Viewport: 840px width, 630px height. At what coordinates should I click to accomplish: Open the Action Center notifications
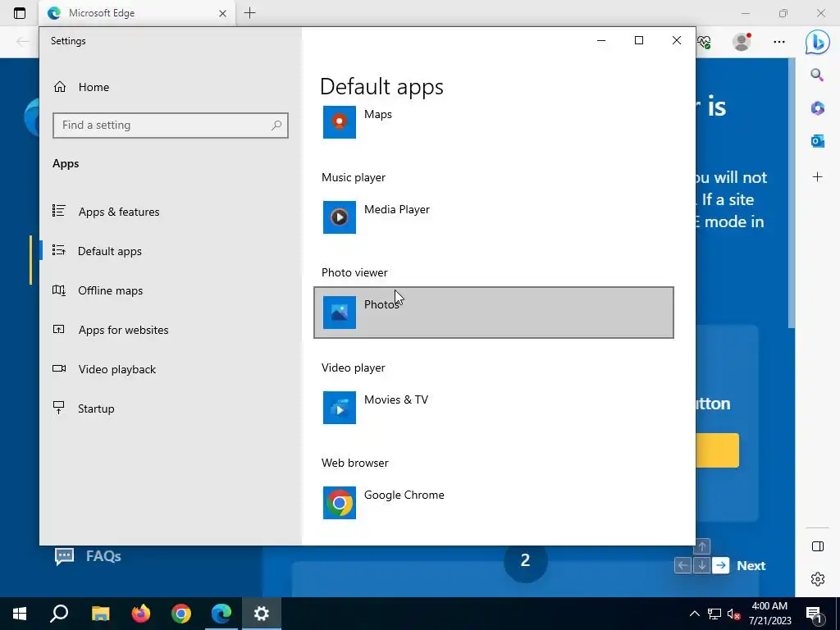(814, 614)
